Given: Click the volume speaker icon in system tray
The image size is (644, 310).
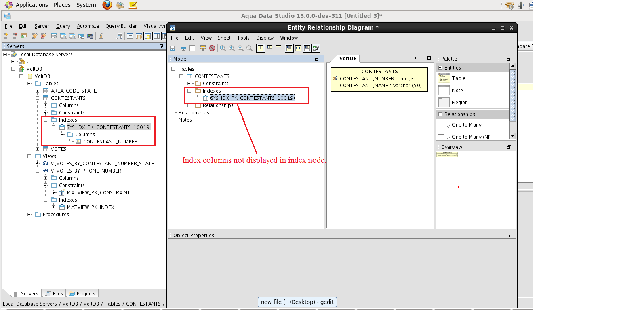Looking at the screenshot, I should 521,5.
